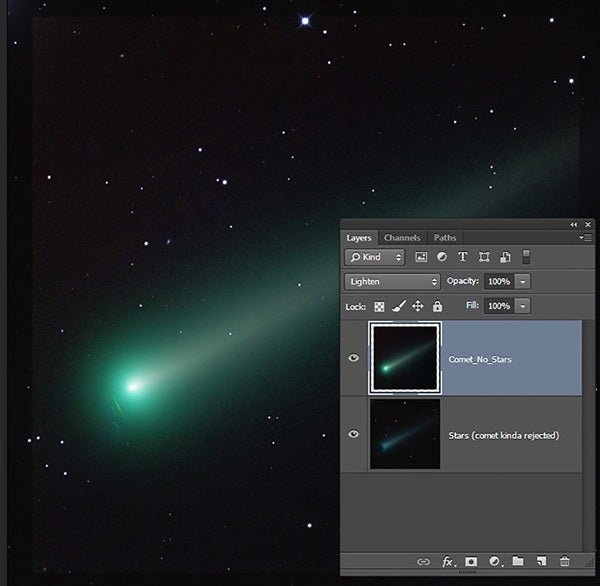The width and height of the screenshot is (600, 586).
Task: Switch to the Layers tab
Action: (359, 238)
